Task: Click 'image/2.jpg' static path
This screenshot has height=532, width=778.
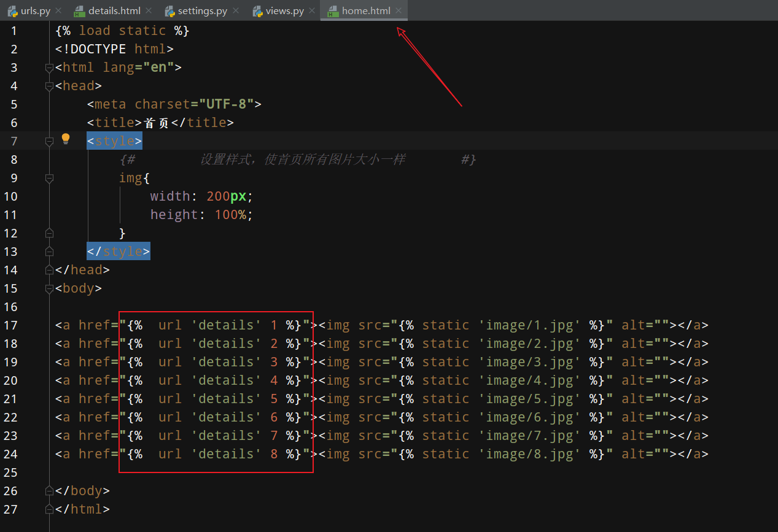Action: (x=530, y=344)
